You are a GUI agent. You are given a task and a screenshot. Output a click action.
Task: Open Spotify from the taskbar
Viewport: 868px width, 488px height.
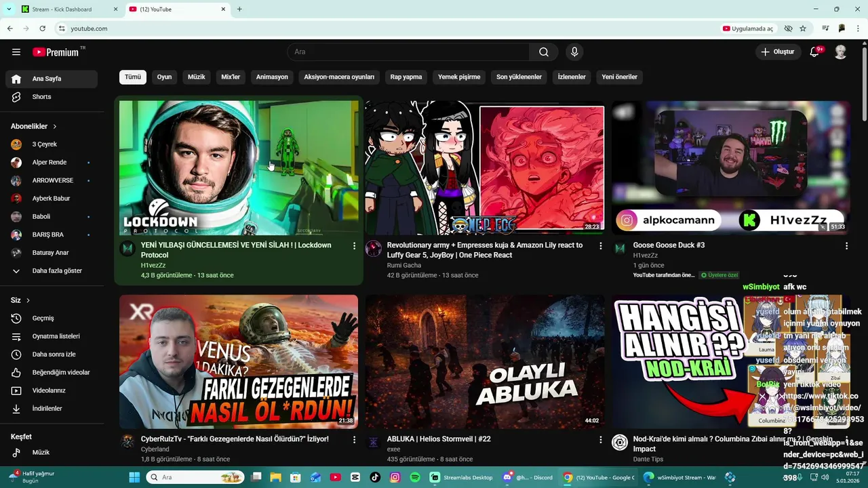coord(415,477)
